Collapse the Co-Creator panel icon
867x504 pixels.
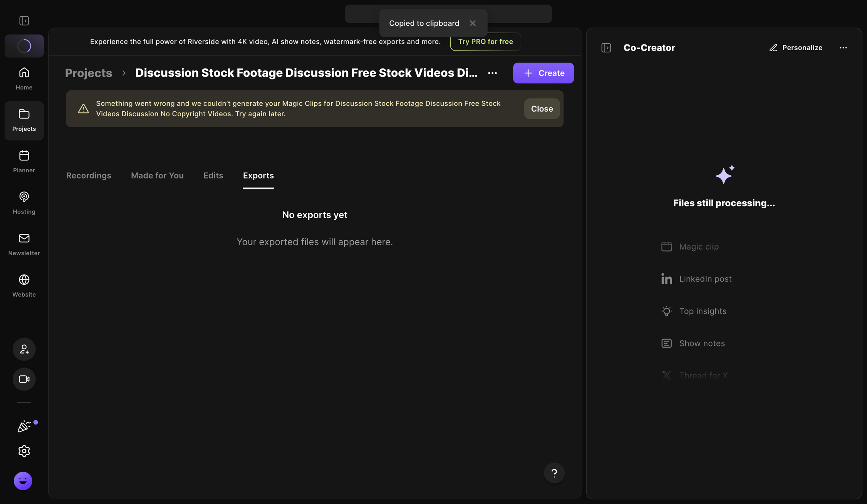(606, 48)
